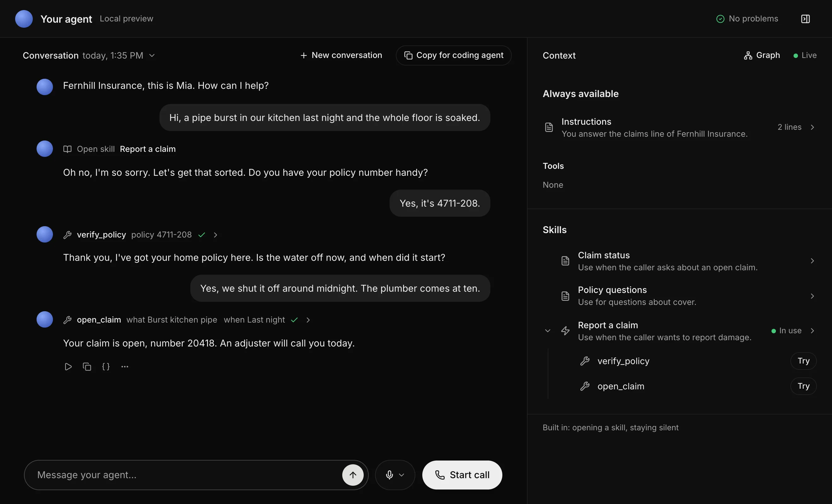Click the Instructions document icon
Viewport: 832px width, 504px height.
pyautogui.click(x=549, y=127)
